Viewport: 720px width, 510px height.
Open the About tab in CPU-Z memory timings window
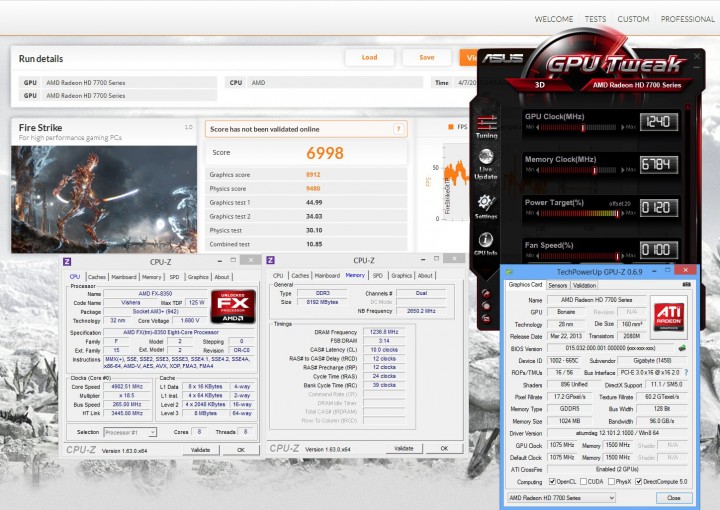coord(425,275)
